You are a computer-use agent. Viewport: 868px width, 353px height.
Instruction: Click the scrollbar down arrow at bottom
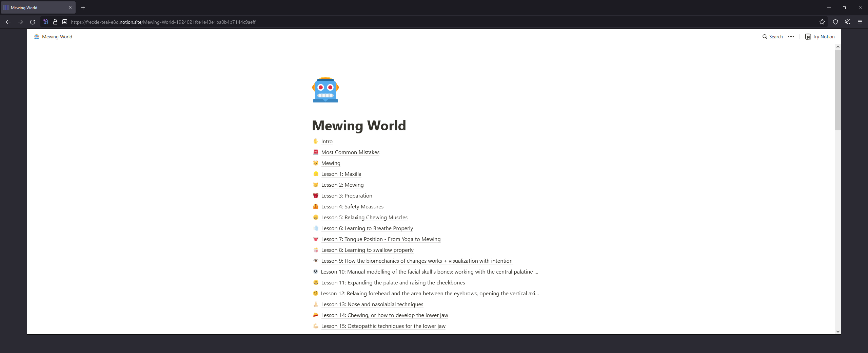(x=838, y=332)
